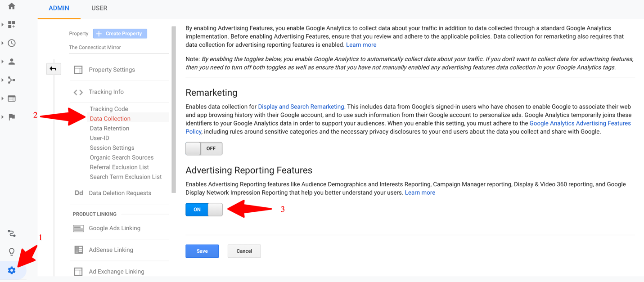Click the Save button

[x=202, y=251]
